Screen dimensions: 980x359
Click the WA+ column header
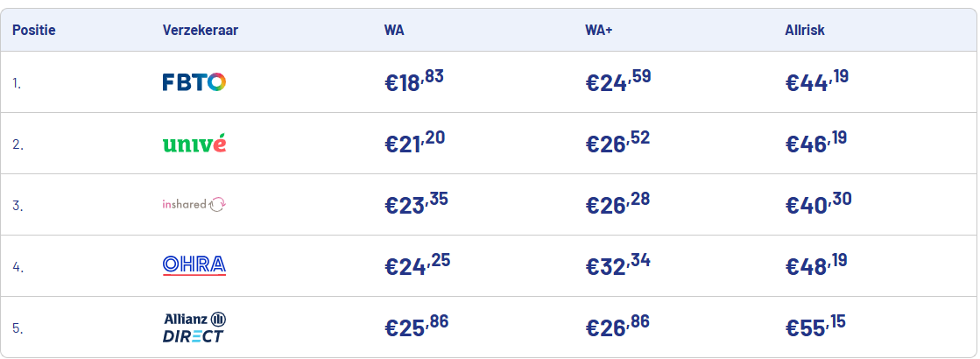click(x=598, y=31)
